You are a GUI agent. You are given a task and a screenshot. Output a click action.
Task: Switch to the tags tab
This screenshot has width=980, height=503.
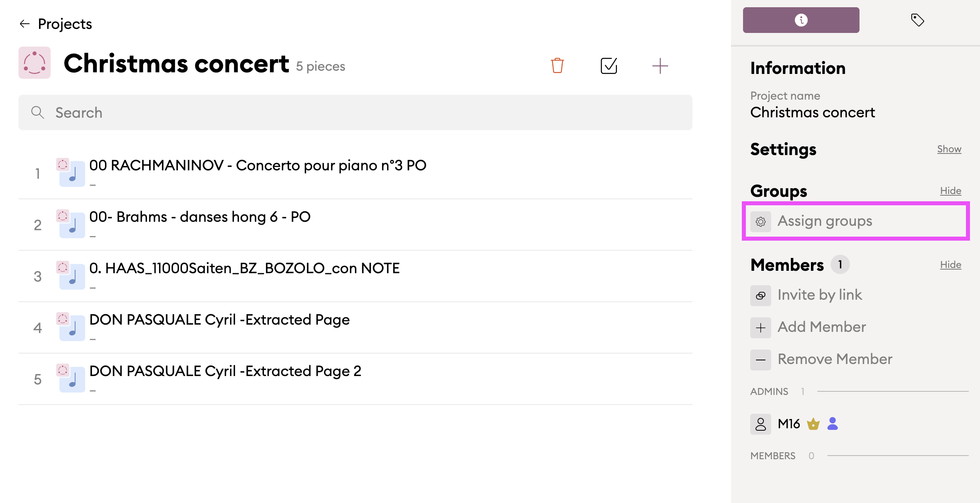click(x=917, y=20)
